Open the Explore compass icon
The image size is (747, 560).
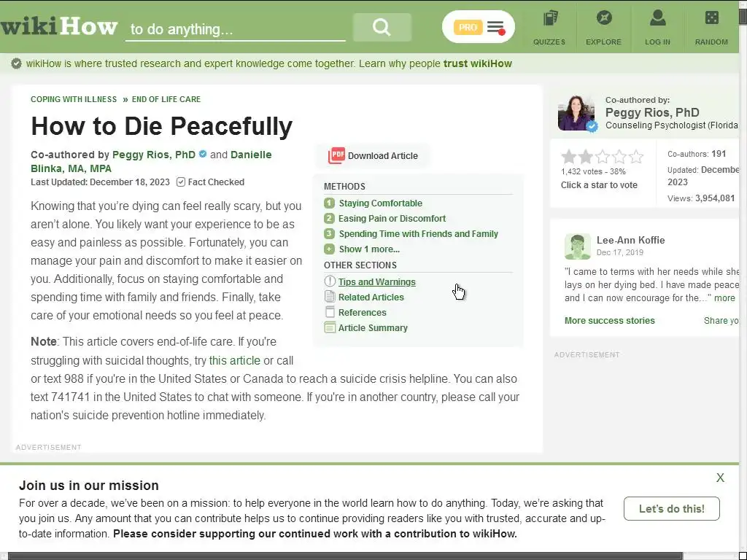click(603, 18)
